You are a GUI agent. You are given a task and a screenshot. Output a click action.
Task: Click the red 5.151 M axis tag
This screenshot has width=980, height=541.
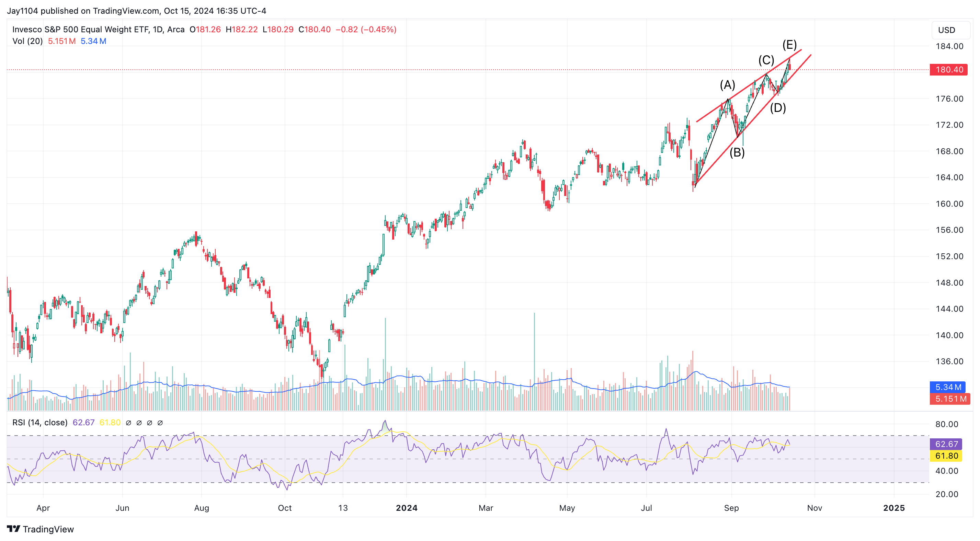click(x=950, y=399)
